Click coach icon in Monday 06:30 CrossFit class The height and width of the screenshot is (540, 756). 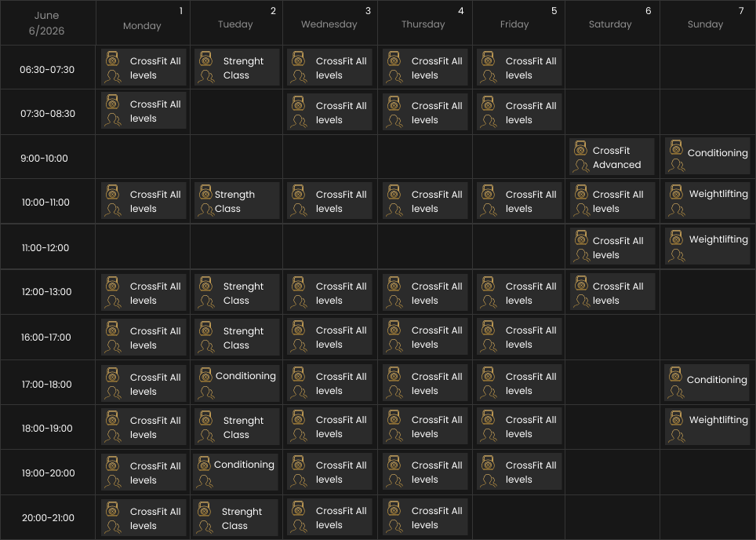click(113, 77)
